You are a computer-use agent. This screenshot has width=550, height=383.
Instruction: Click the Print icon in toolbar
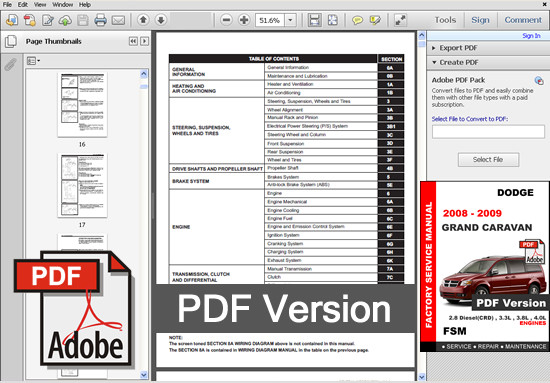click(100, 20)
